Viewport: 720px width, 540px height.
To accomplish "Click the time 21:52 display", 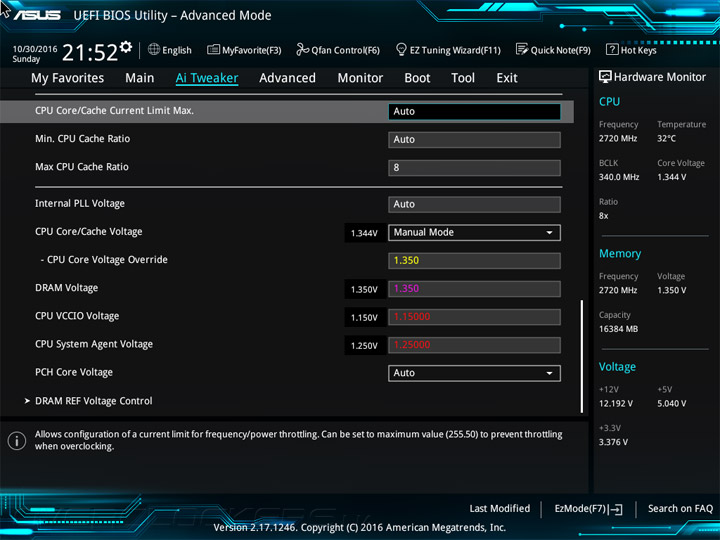I will tap(90, 52).
